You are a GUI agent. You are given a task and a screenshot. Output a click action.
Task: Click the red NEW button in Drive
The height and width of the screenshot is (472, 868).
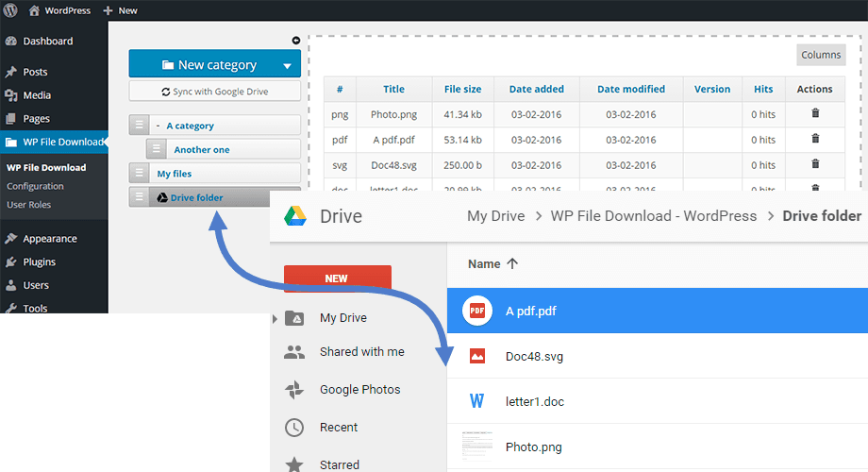point(338,278)
